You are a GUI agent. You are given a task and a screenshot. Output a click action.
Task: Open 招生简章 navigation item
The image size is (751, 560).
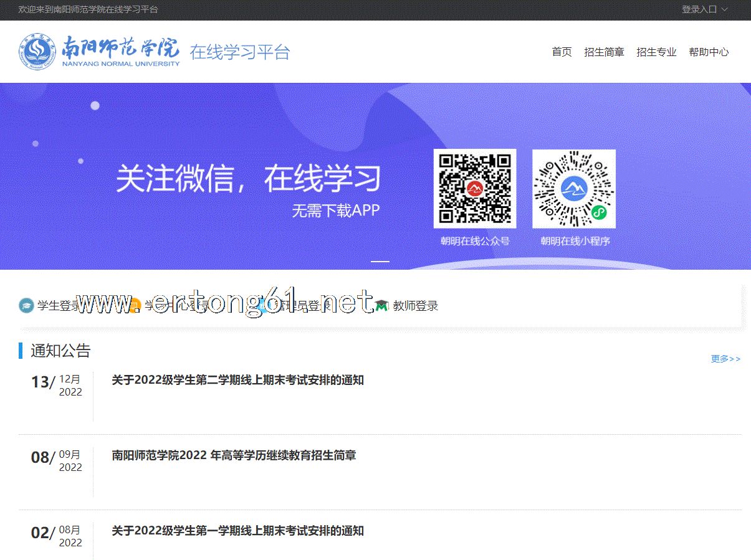pyautogui.click(x=603, y=52)
